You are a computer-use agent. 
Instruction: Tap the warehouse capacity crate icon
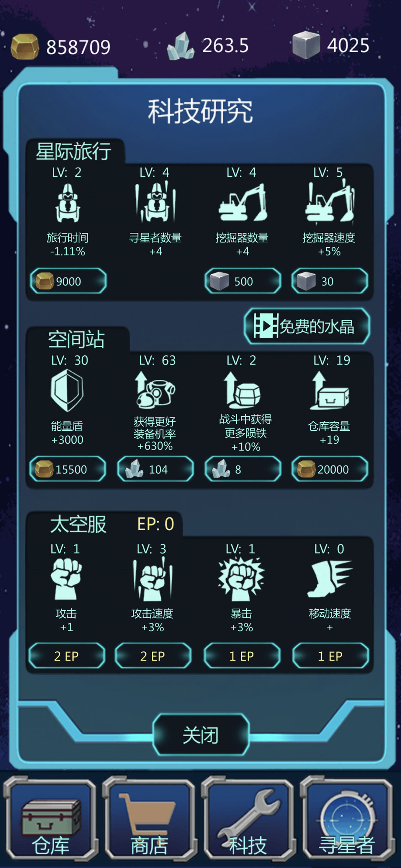tap(330, 390)
